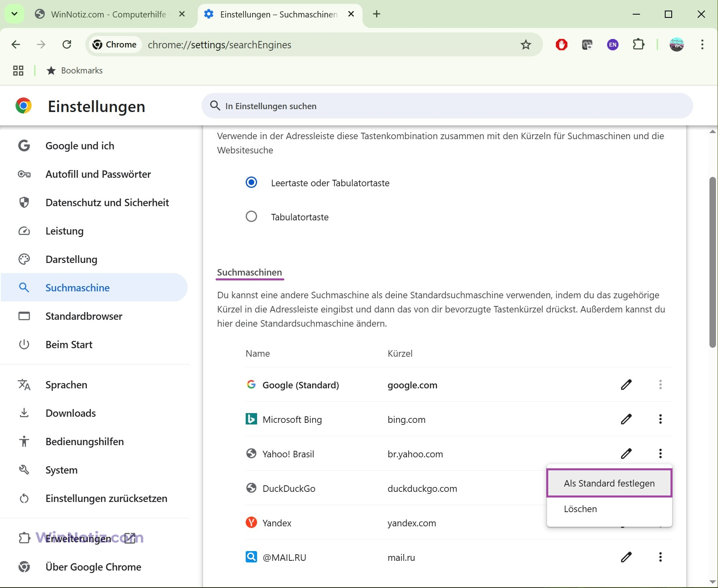
Task: Click the Chrome logo beside Einstellungen
Action: coord(24,106)
